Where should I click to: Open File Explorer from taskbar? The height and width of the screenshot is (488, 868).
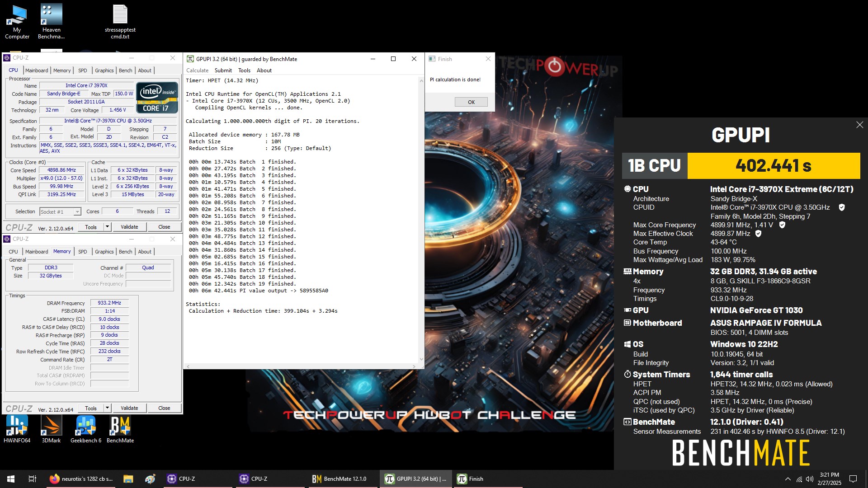pos(128,479)
